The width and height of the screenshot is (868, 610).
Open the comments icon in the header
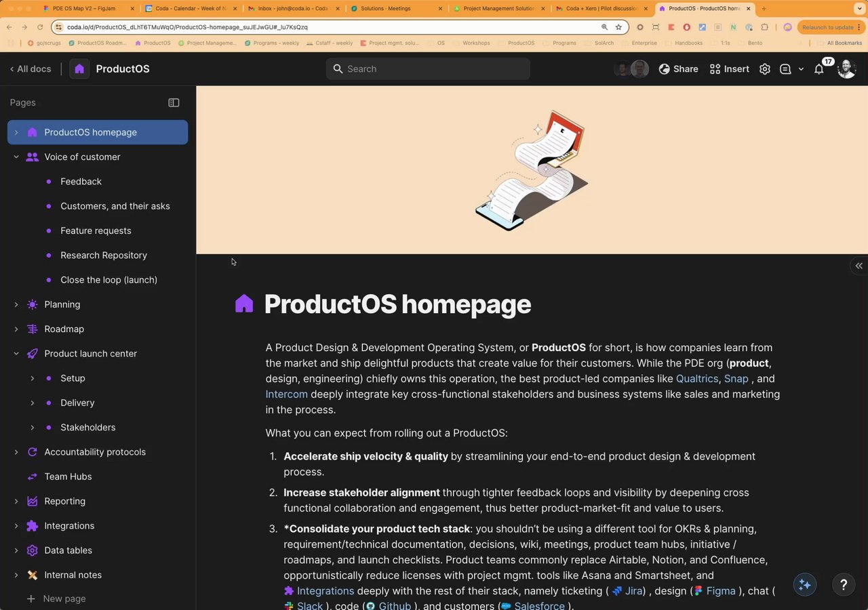[x=785, y=68]
